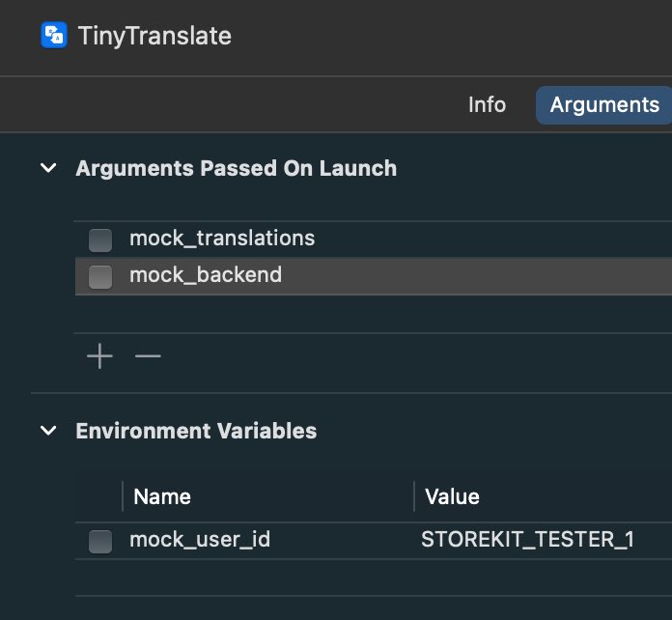Enable the mock_translations argument checkbox
Screen dimensions: 672x620
100,240
